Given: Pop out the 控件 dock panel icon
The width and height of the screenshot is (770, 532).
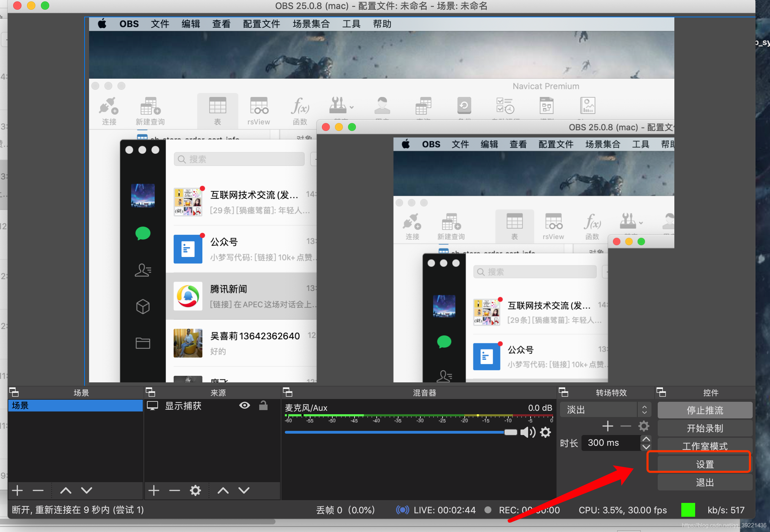Looking at the screenshot, I should click(x=661, y=392).
